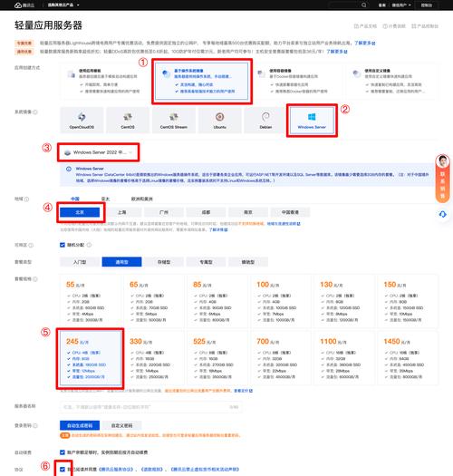Open the headset support icon
The image size is (453, 476).
point(443,214)
